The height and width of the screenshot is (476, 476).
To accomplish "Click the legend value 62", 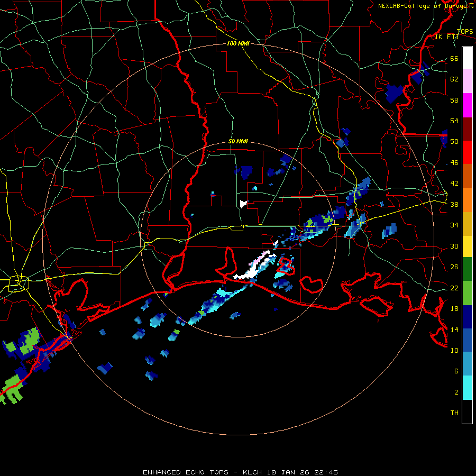I will (x=454, y=79).
